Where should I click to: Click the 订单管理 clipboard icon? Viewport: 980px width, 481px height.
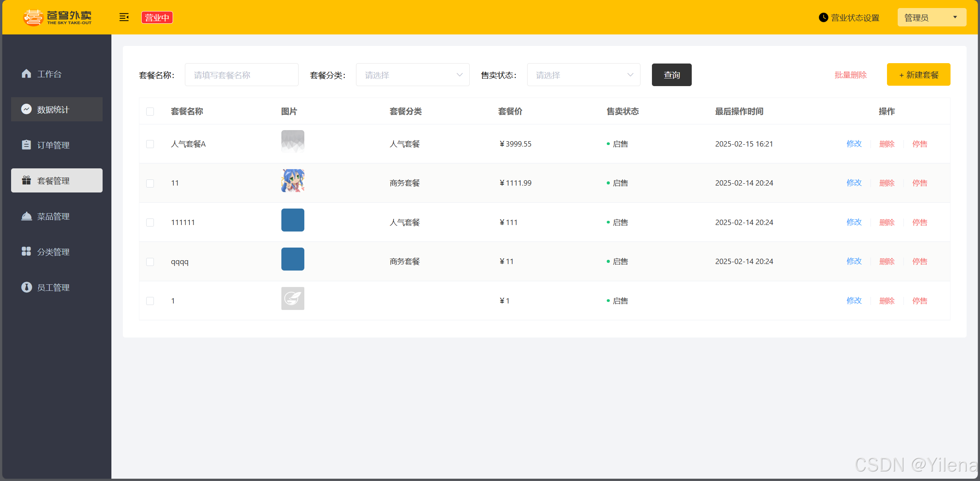[26, 145]
